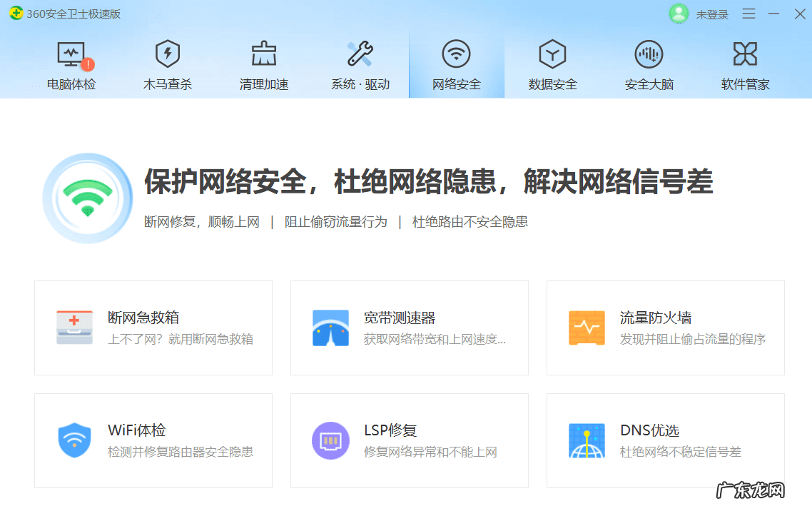The image size is (812, 511).
Task: Click the large green WiFi banner icon
Action: point(87,198)
